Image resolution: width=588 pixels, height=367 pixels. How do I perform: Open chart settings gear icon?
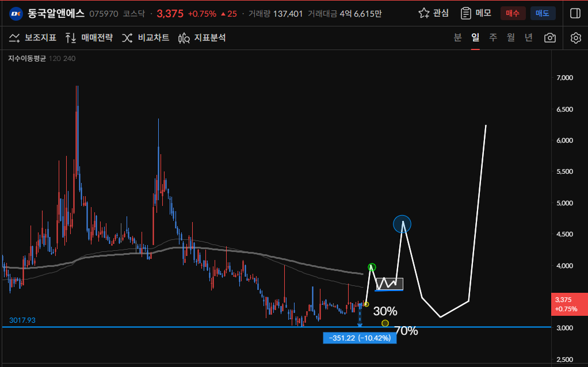(575, 38)
